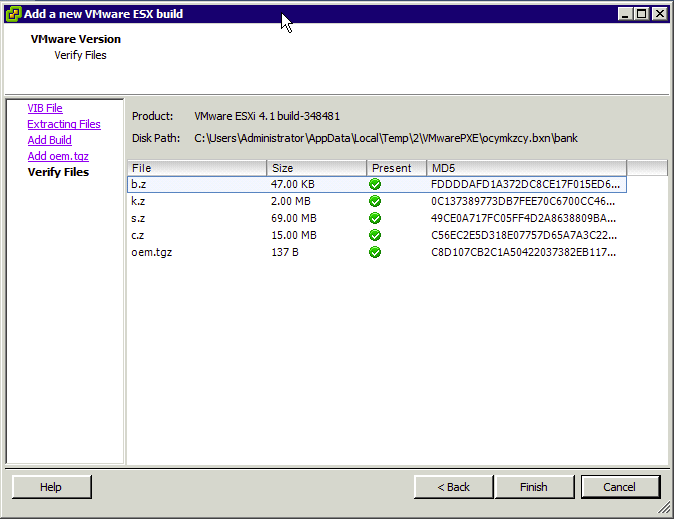Click green check icon for b.z
The height and width of the screenshot is (519, 674).
375,184
